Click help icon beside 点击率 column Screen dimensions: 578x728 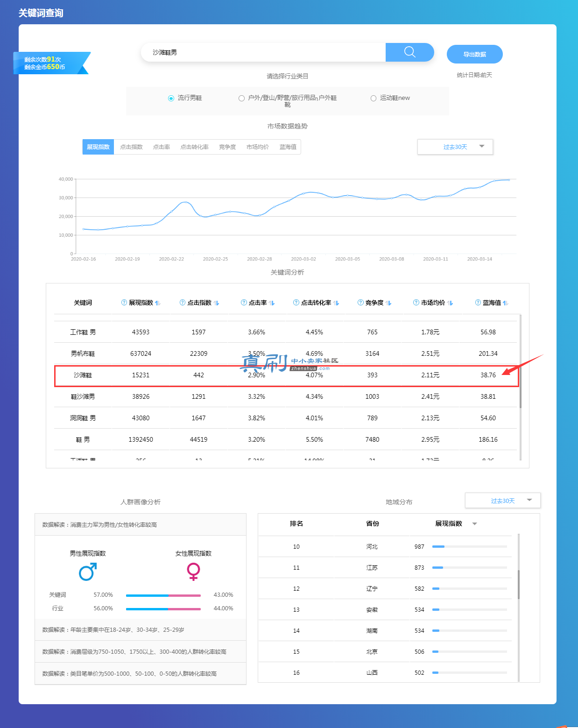[244, 303]
